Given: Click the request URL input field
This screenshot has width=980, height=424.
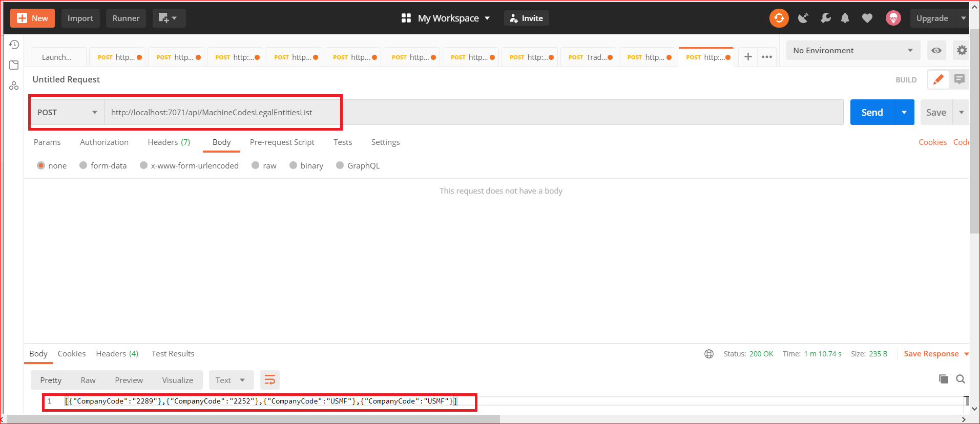Looking at the screenshot, I should point(474,112).
